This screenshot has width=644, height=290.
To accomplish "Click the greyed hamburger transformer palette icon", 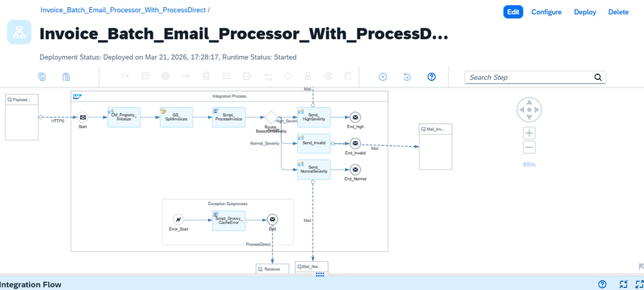I will [226, 76].
